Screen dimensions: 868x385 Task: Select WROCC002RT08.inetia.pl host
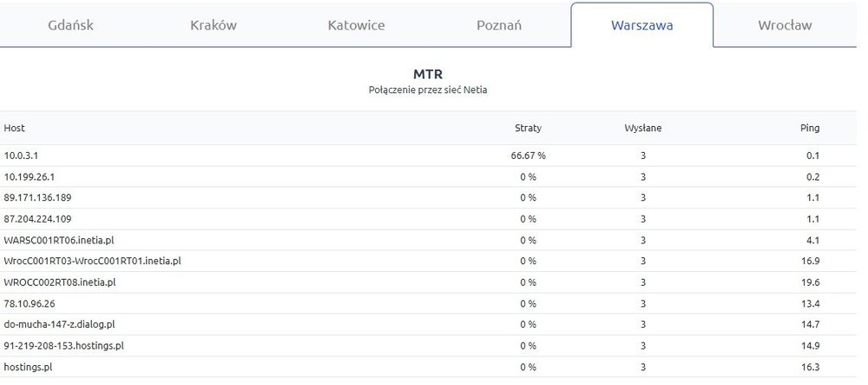click(60, 282)
